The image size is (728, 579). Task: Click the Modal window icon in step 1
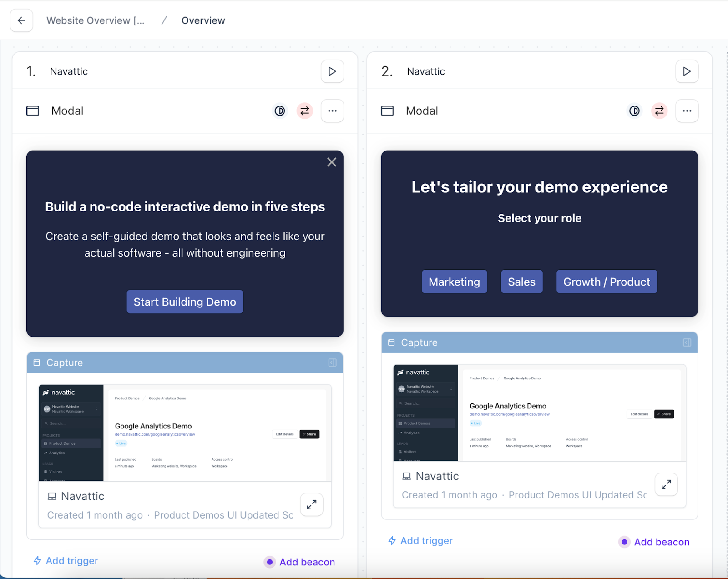tap(33, 111)
